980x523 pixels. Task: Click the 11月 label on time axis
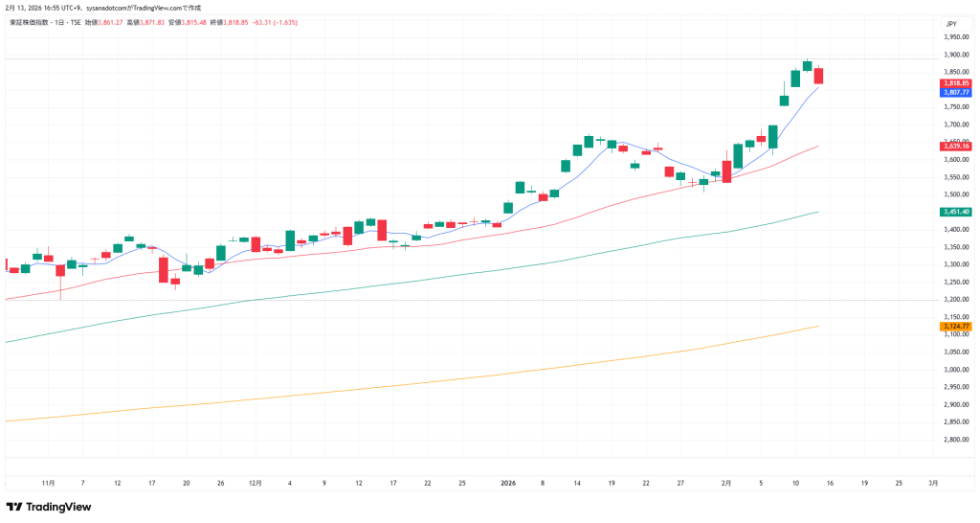[x=49, y=484]
